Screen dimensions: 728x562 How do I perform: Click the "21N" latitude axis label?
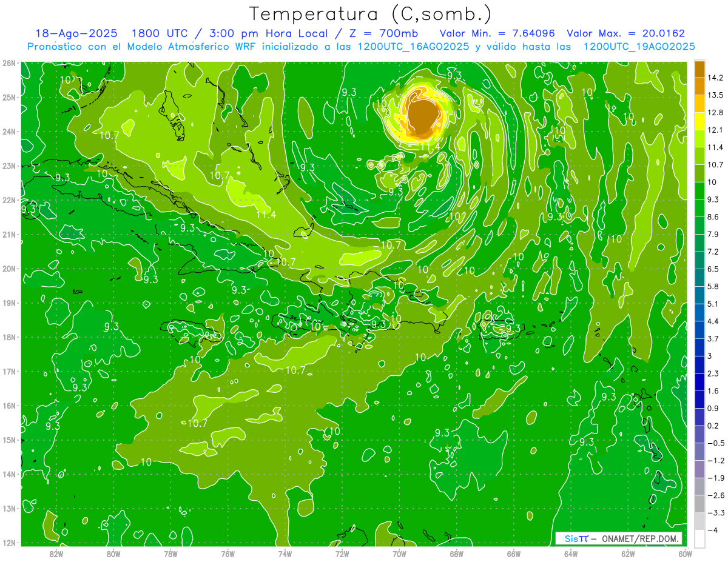tap(9, 235)
